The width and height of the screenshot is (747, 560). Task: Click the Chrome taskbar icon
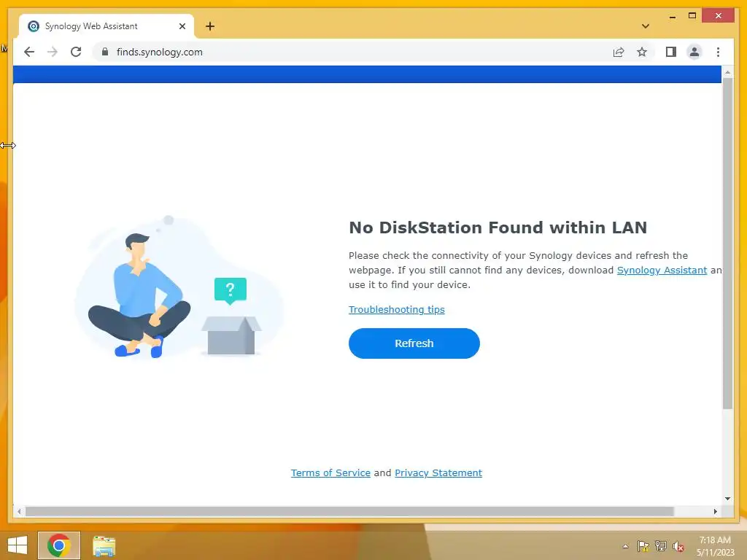tap(59, 545)
